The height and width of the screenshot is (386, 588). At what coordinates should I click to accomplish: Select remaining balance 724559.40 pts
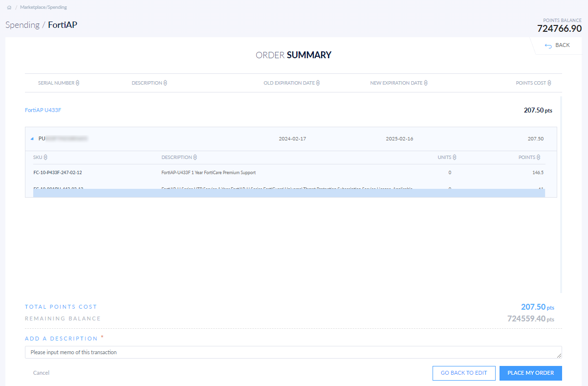coord(531,318)
